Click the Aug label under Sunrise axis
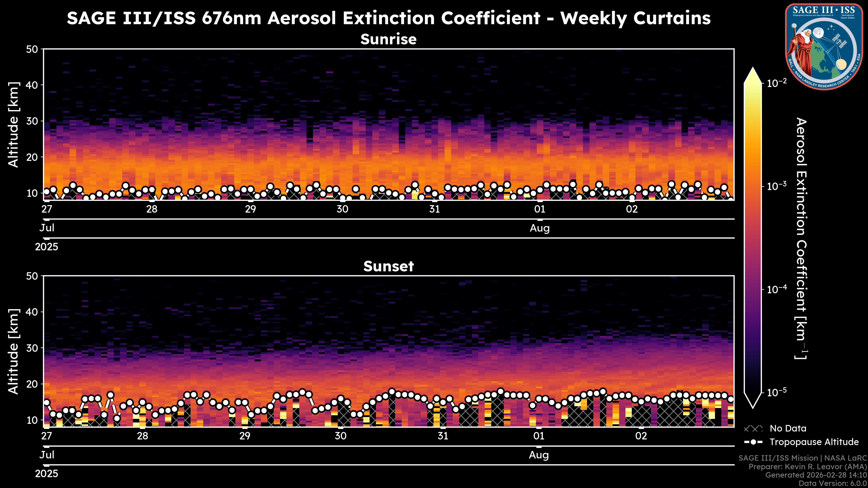Viewport: 868px width, 488px height. pos(540,228)
